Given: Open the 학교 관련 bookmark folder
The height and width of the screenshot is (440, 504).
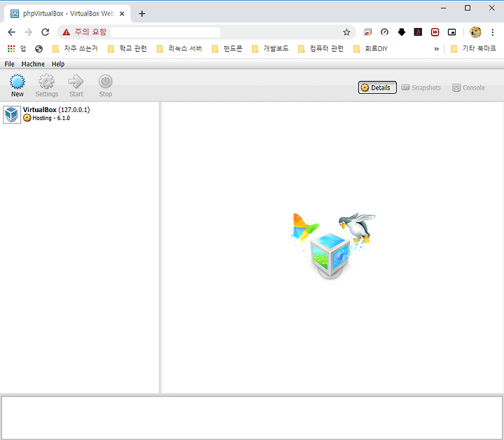Looking at the screenshot, I should [x=127, y=48].
